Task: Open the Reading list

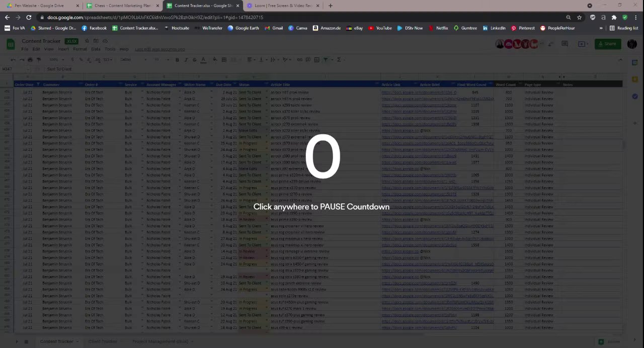Action: [624, 28]
